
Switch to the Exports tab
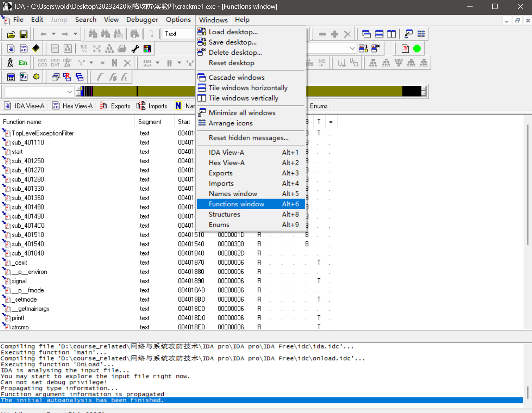115,106
